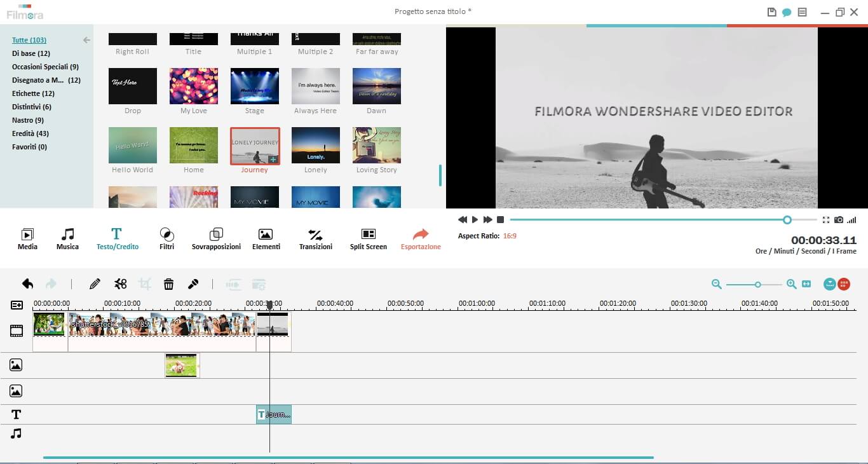
Task: Click the play button in preview
Action: tap(475, 219)
